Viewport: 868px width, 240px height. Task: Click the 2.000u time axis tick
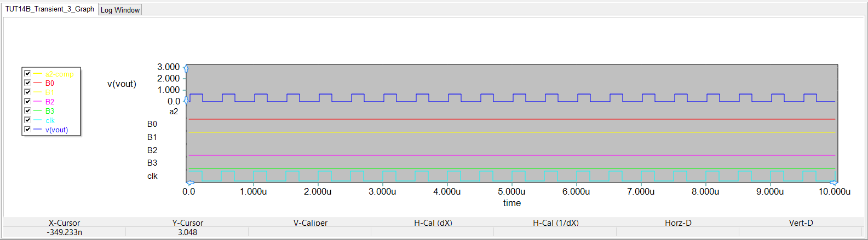[x=318, y=191]
